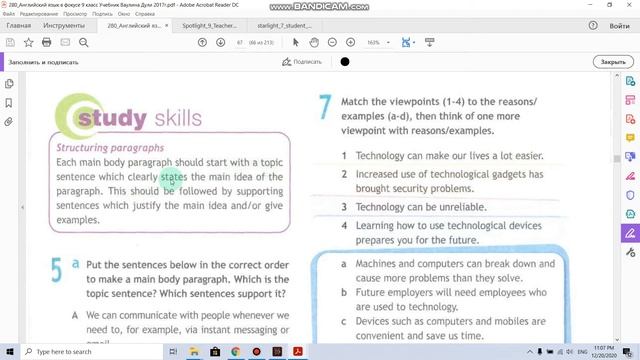Screen dimensions: 640x360
Task: Open the Edit PDF tool
Action: [630, 100]
